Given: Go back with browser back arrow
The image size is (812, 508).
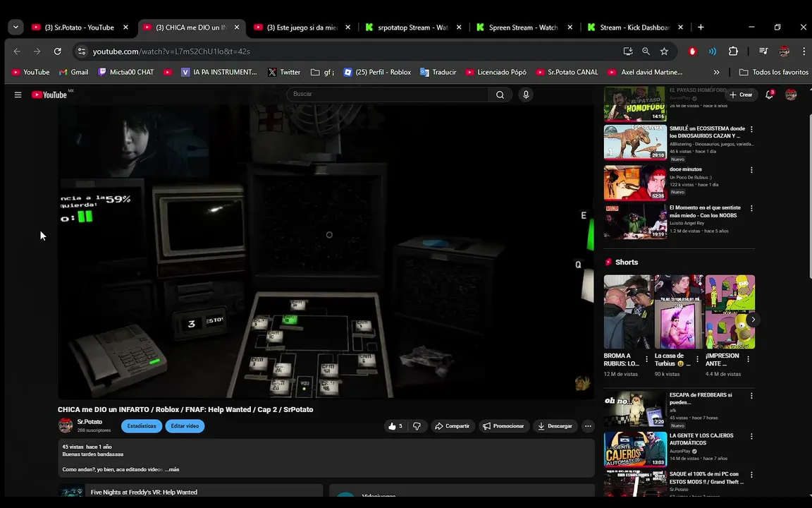Looking at the screenshot, I should pyautogui.click(x=17, y=52).
